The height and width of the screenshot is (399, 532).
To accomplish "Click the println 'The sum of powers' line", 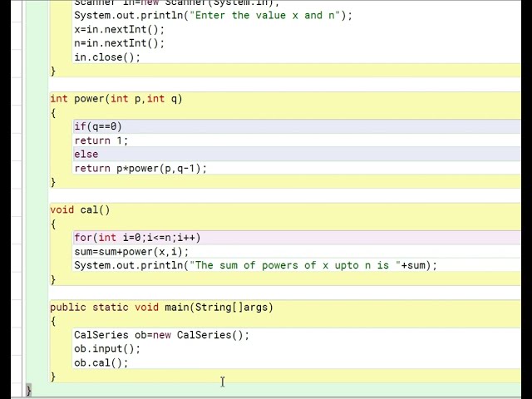I will pos(255,265).
